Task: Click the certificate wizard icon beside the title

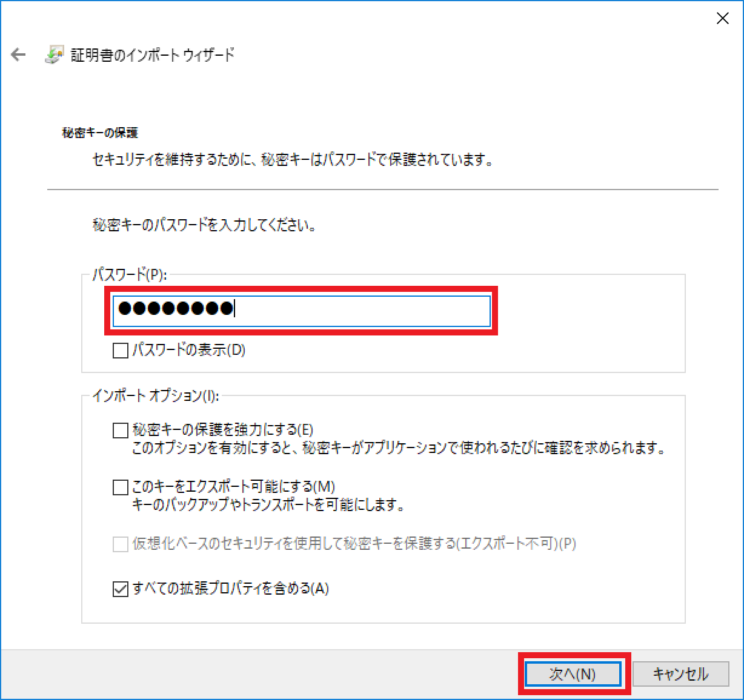Action: point(54,55)
